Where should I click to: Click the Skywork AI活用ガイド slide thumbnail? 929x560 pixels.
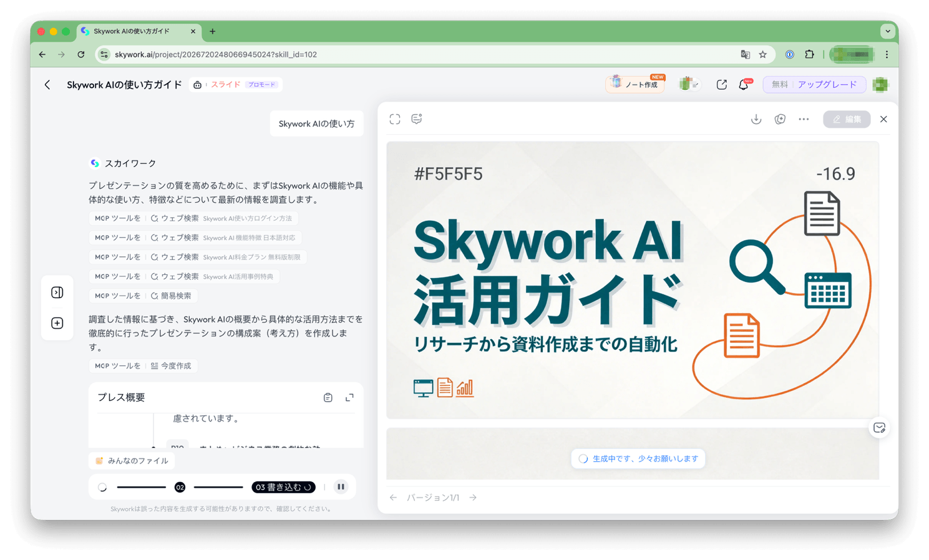point(632,280)
